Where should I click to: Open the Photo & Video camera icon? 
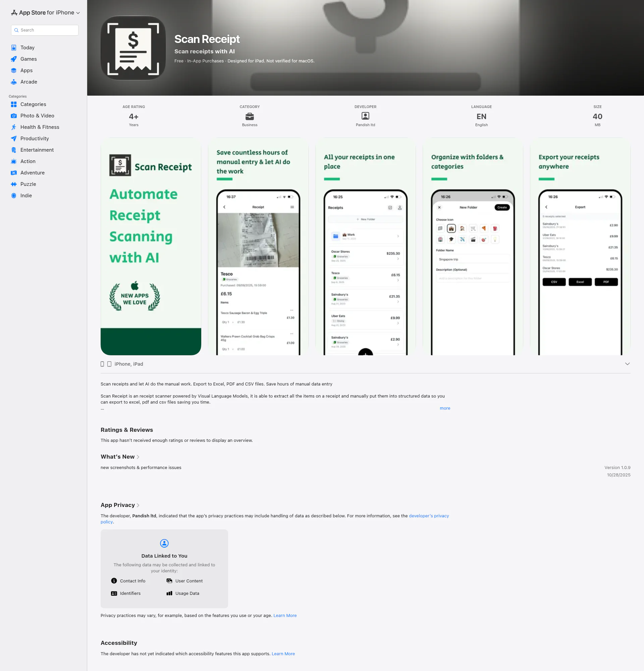(14, 116)
